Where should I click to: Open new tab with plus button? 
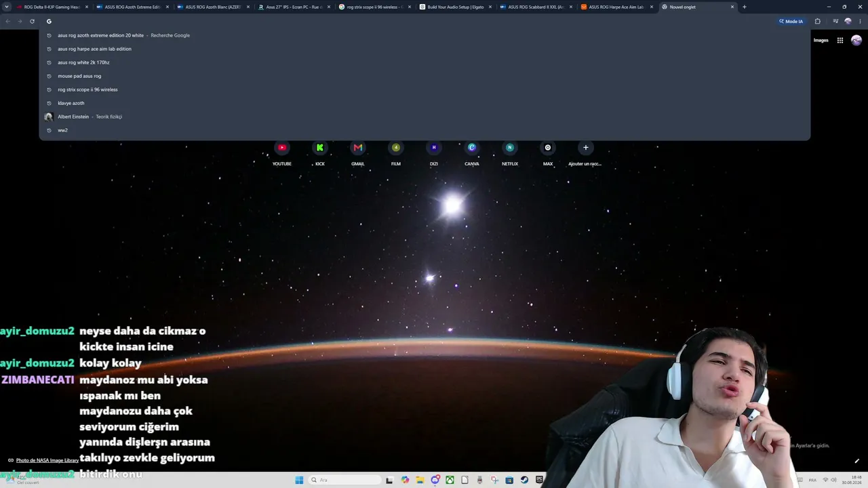point(744,7)
